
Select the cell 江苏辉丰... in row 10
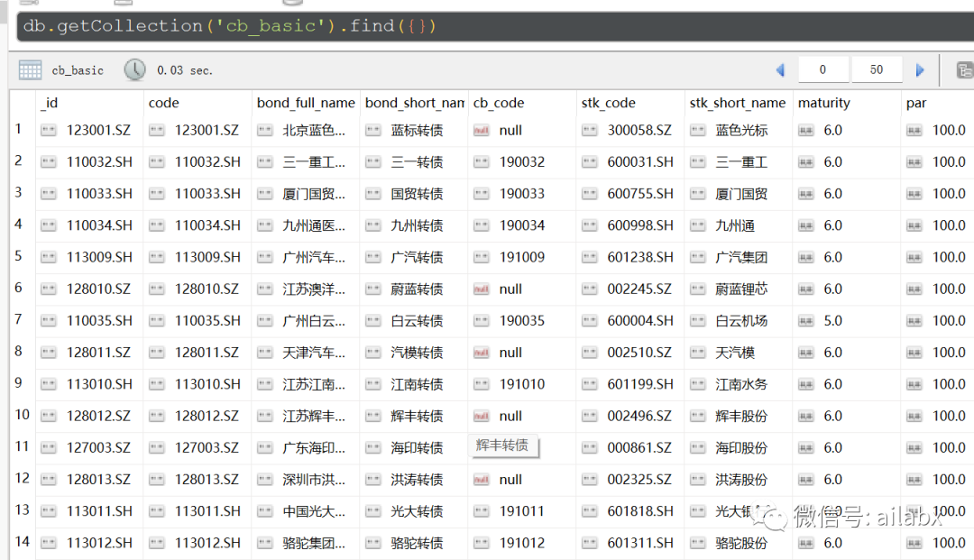click(314, 416)
